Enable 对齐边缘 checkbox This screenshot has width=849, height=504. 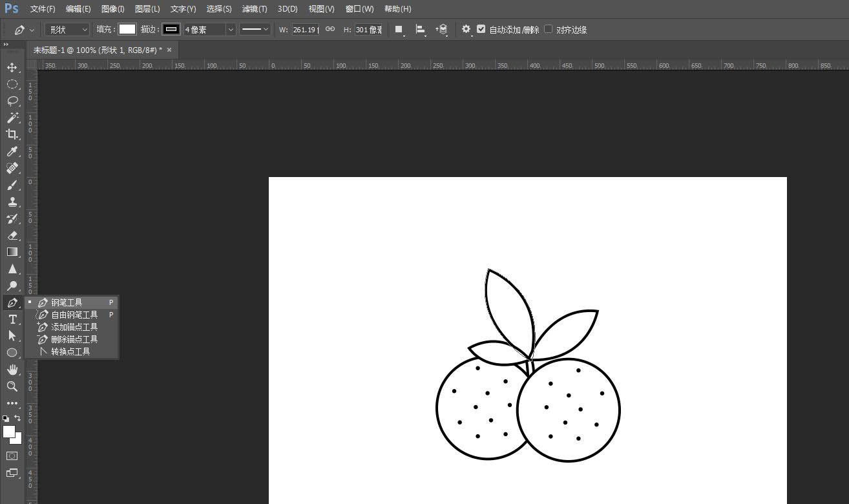tap(549, 29)
